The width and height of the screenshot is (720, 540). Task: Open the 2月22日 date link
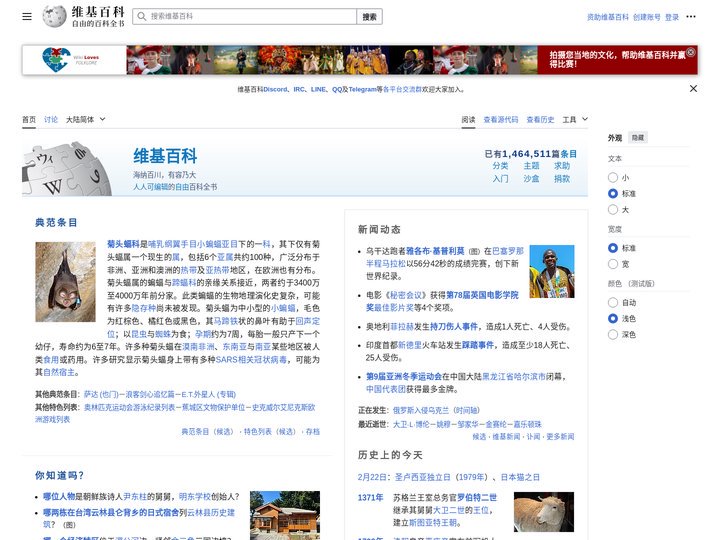point(374,477)
